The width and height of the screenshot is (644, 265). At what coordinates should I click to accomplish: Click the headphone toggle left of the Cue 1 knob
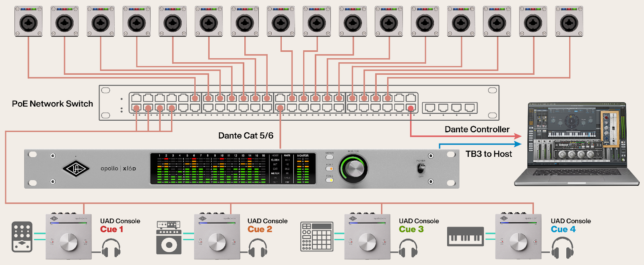point(52,242)
